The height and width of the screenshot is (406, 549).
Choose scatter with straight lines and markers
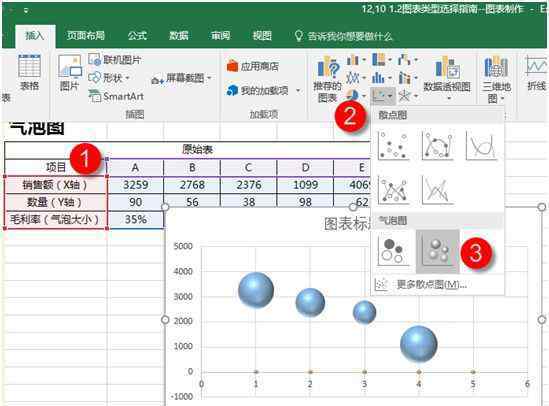(x=394, y=190)
